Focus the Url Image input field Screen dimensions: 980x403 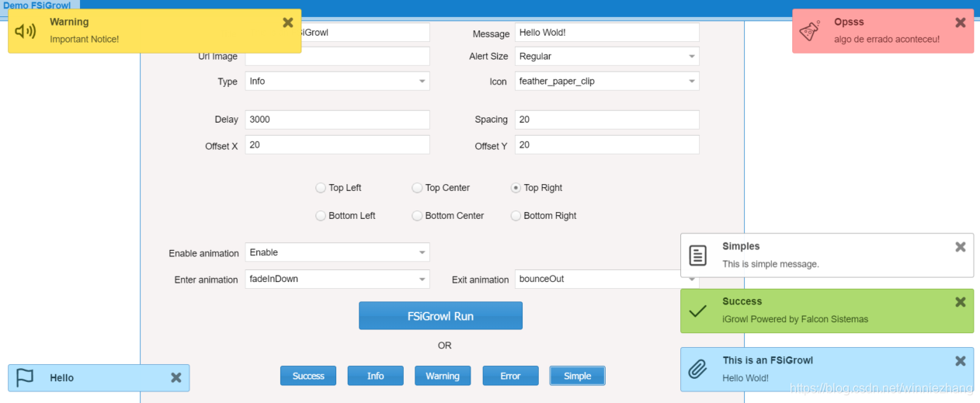pyautogui.click(x=338, y=56)
